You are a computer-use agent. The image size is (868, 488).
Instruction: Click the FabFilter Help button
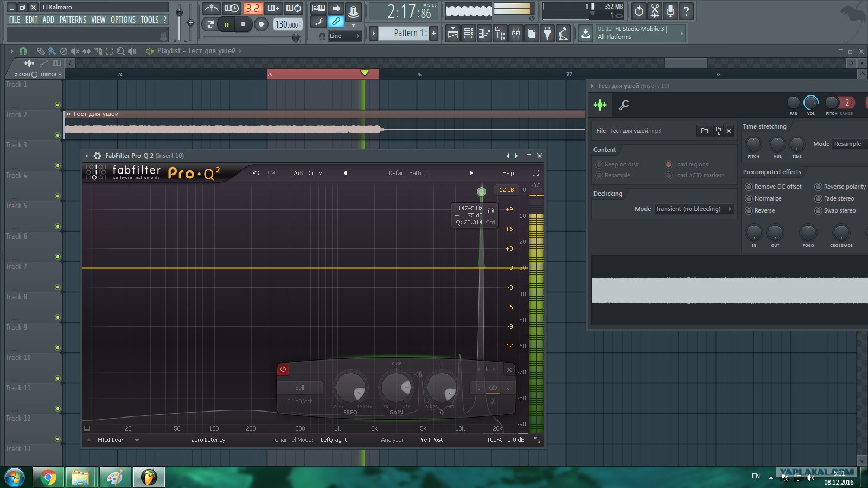coord(508,173)
